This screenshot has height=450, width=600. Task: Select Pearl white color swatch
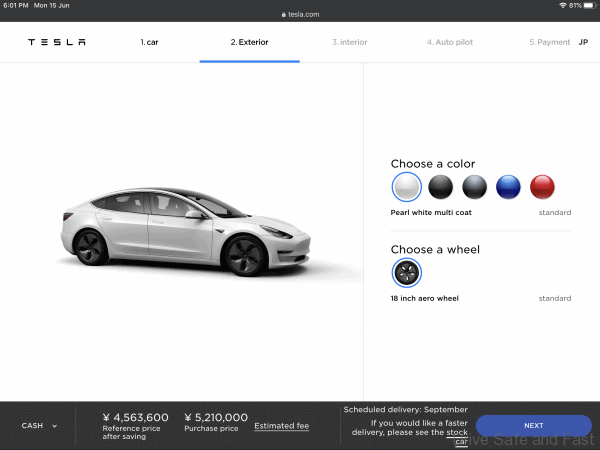pos(406,187)
